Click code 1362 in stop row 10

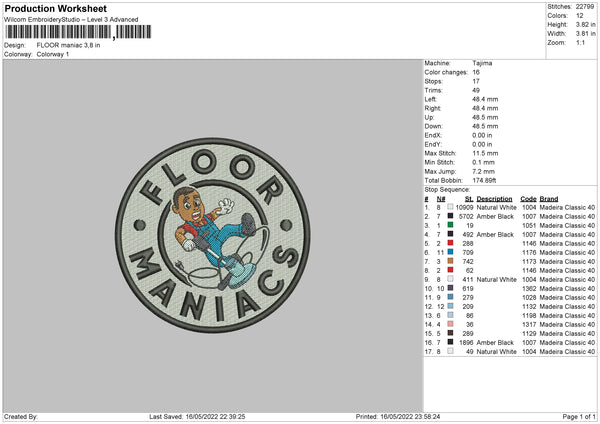(529, 289)
